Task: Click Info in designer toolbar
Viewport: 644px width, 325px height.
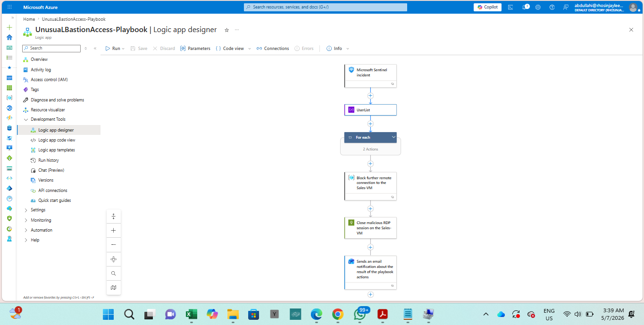Action: [x=334, y=49]
